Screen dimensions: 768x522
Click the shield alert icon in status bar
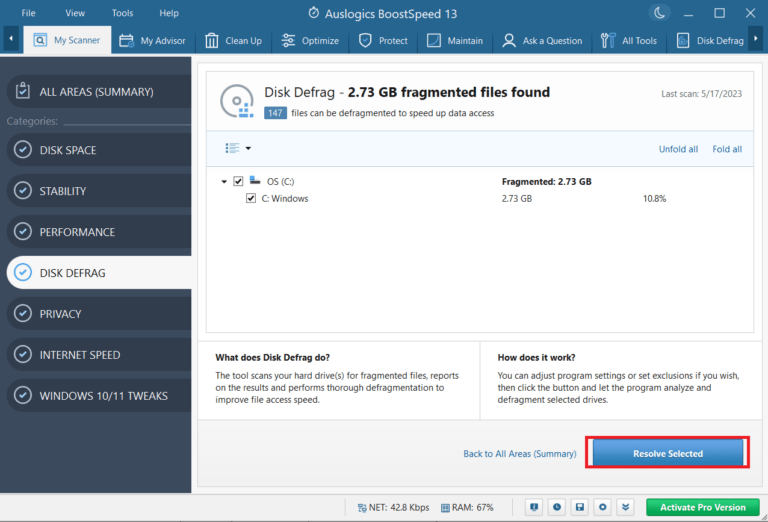(x=534, y=507)
